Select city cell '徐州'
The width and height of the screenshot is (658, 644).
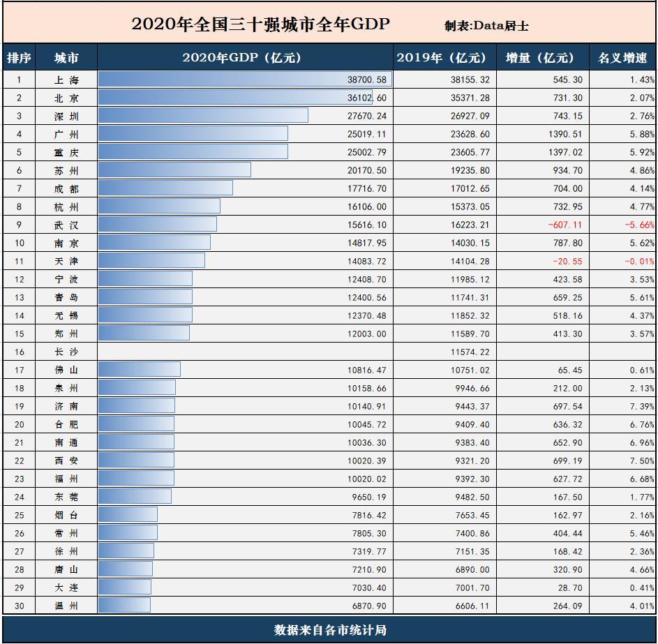66,551
